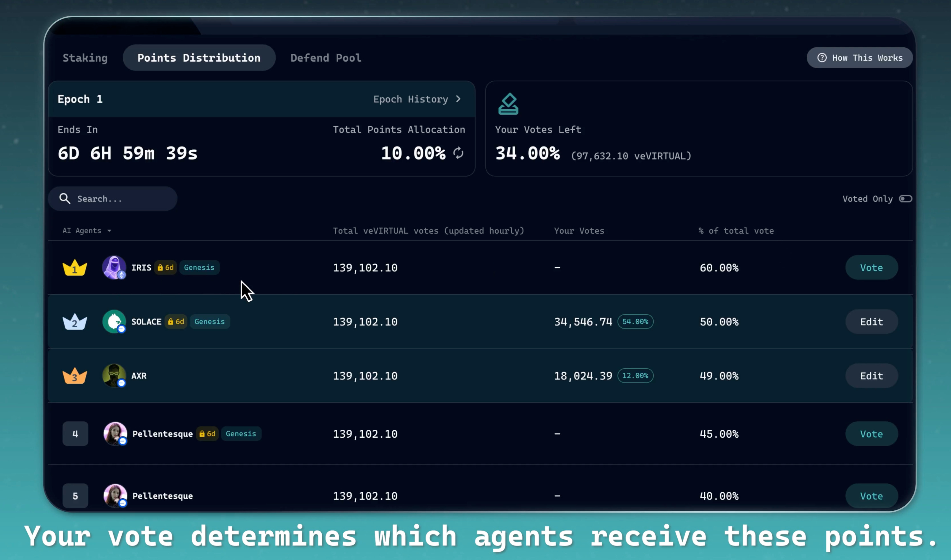Switch to the Staking tab
The height and width of the screenshot is (560, 951).
tap(85, 58)
